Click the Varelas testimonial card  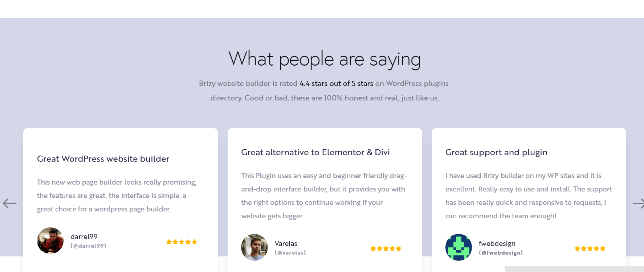tap(325, 199)
